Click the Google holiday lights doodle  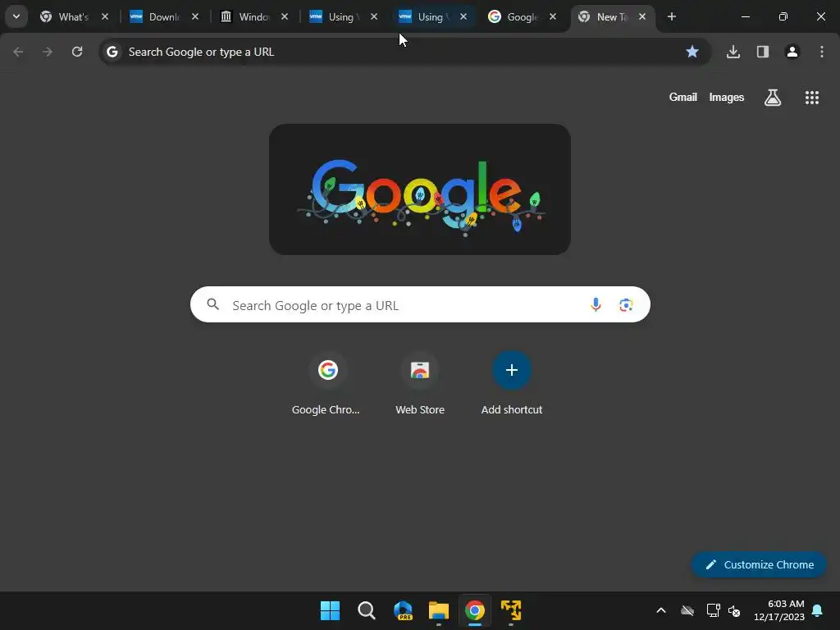[420, 189]
